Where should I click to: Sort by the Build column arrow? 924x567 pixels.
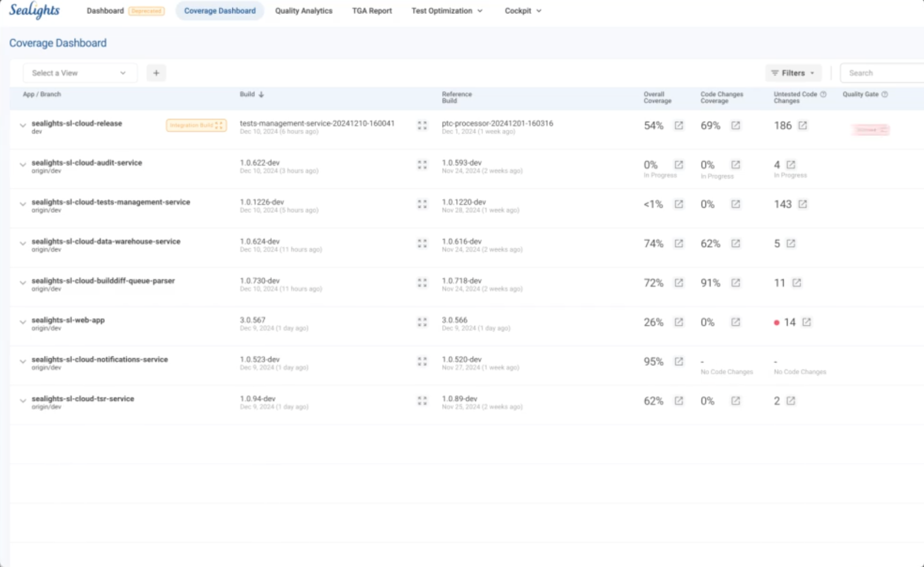pos(261,94)
